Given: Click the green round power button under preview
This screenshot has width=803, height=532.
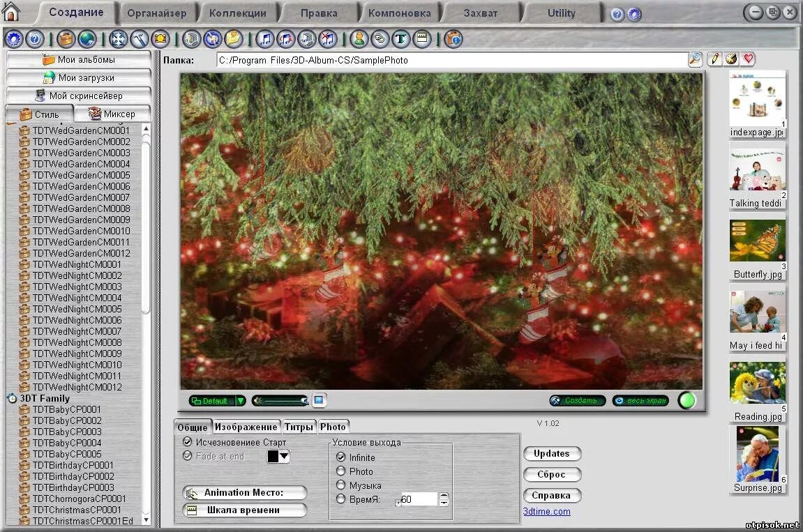Looking at the screenshot, I should (686, 400).
